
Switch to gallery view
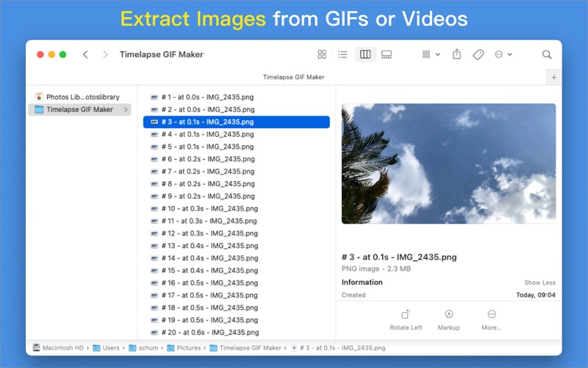click(x=387, y=54)
